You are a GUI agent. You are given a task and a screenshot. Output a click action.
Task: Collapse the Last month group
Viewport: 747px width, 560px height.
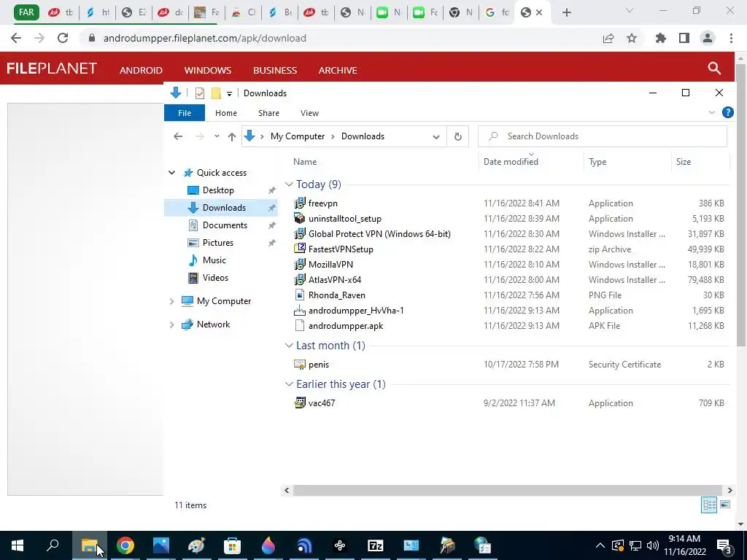pos(289,345)
